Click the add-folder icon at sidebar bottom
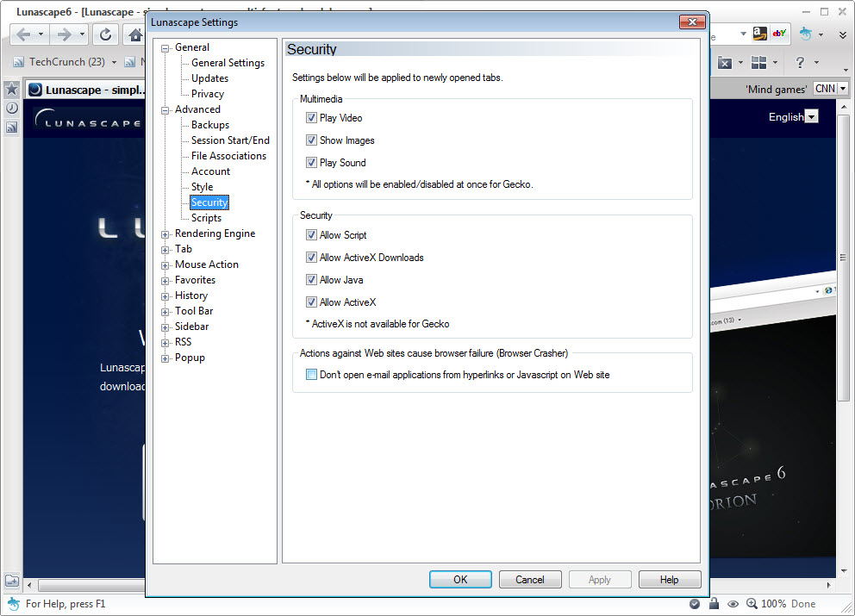 click(x=12, y=581)
